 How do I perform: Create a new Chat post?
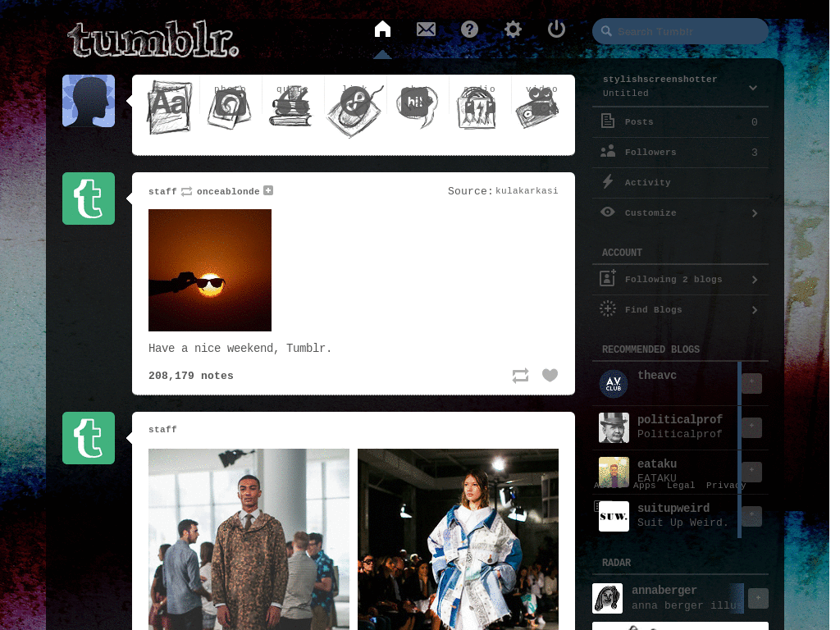pyautogui.click(x=417, y=107)
